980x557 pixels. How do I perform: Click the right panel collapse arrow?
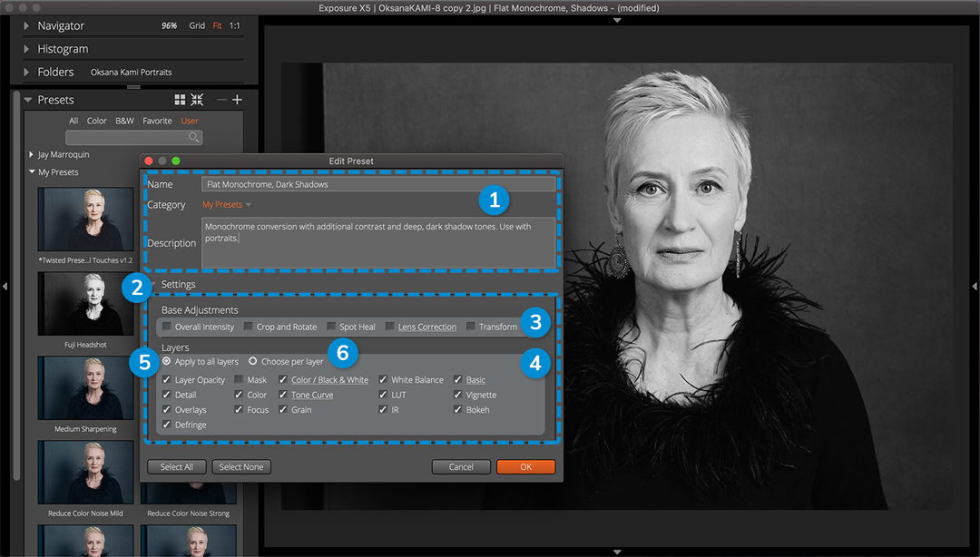[975, 287]
